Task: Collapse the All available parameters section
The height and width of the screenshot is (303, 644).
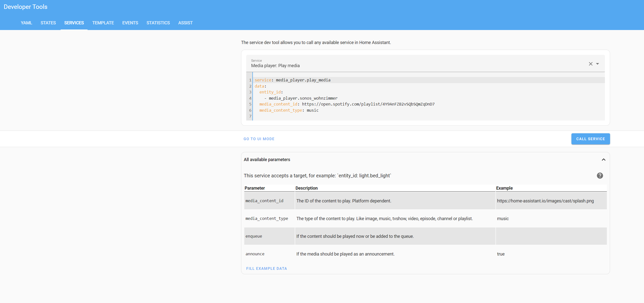Action: [603, 160]
